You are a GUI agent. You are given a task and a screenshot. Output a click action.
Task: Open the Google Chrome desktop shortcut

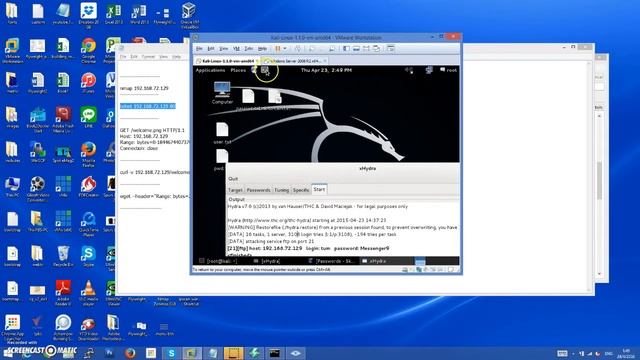(x=89, y=51)
